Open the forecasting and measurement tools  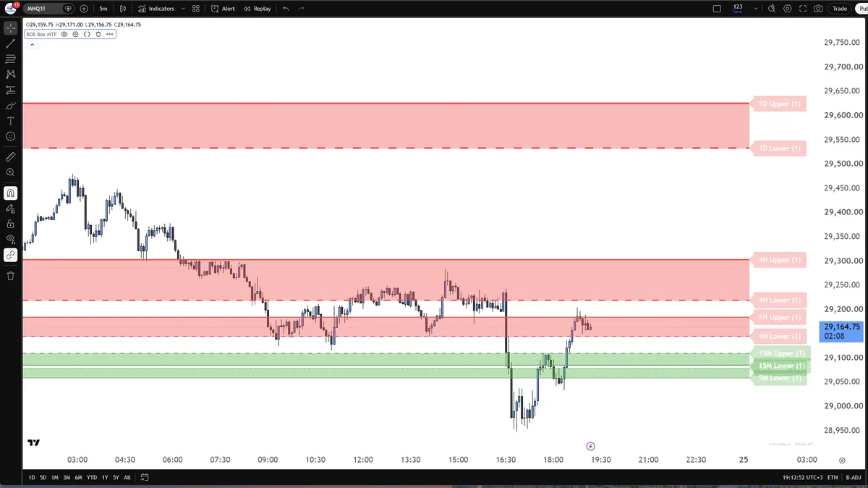pos(11,90)
